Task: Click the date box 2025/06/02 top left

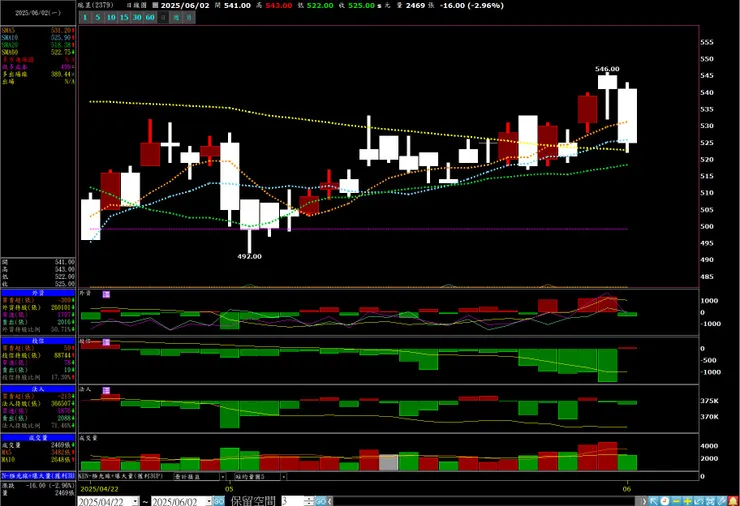Action: [x=38, y=13]
